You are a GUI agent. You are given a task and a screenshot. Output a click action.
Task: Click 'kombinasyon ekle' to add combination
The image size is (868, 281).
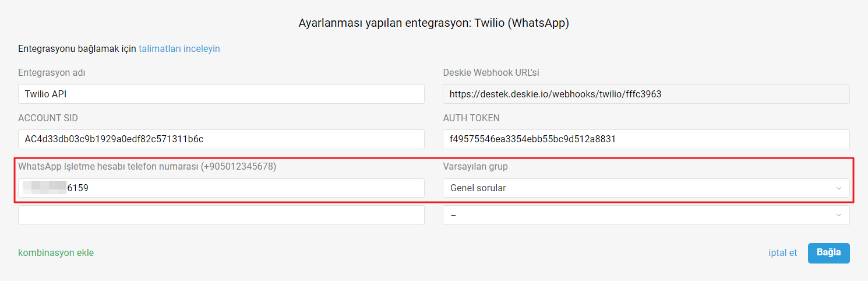(x=56, y=253)
